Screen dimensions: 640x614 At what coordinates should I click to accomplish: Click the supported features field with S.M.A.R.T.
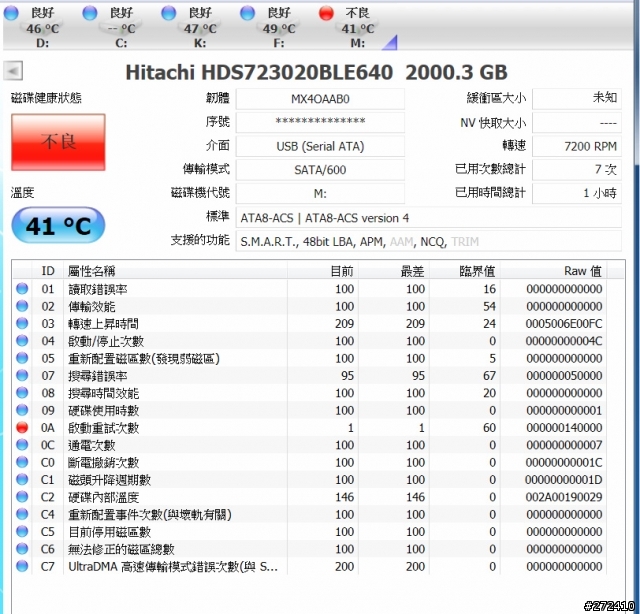click(429, 241)
